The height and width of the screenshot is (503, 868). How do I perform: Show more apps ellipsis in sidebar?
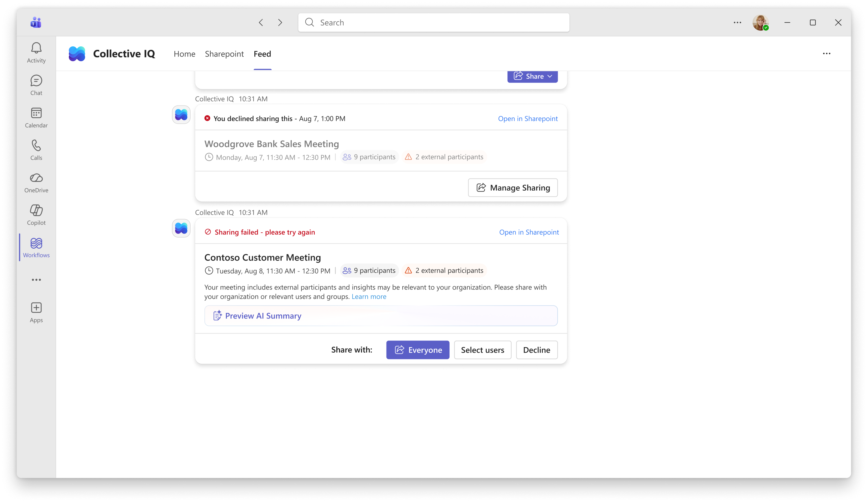(x=36, y=280)
